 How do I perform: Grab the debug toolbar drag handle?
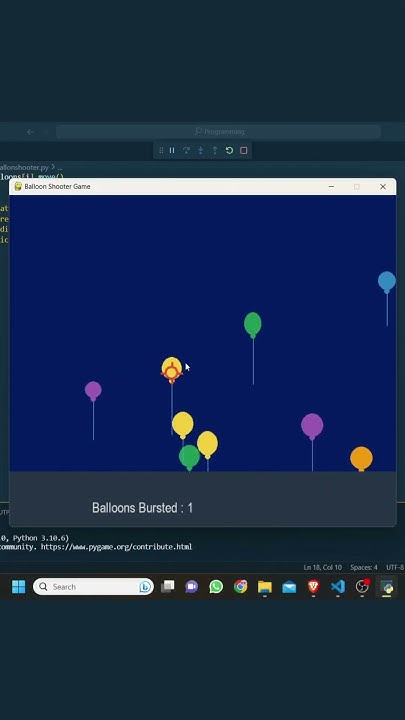tap(161, 150)
